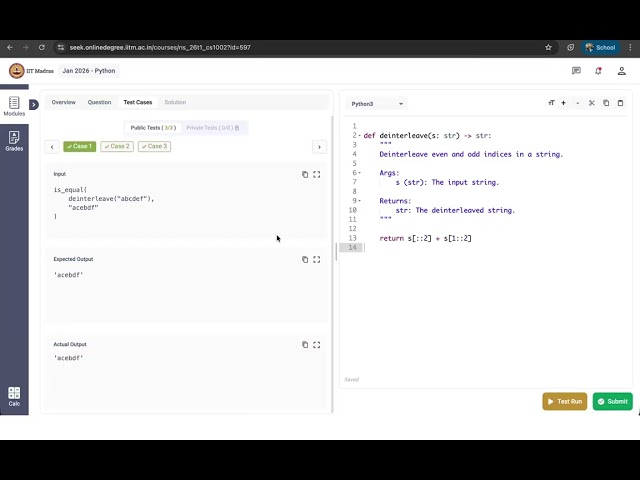The height and width of the screenshot is (480, 640).
Task: Copy the Input panel contents
Action: point(305,174)
